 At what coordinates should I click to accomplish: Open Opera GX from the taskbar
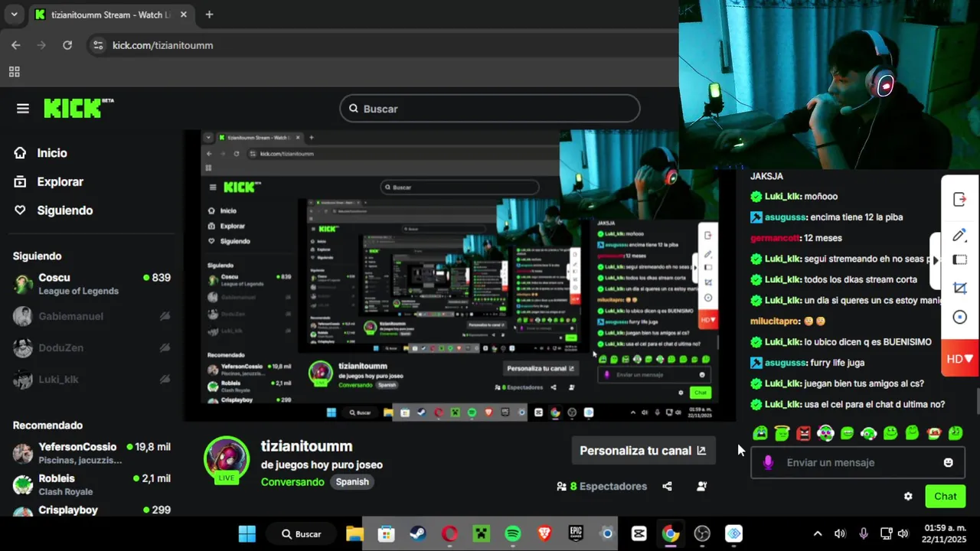[449, 533]
